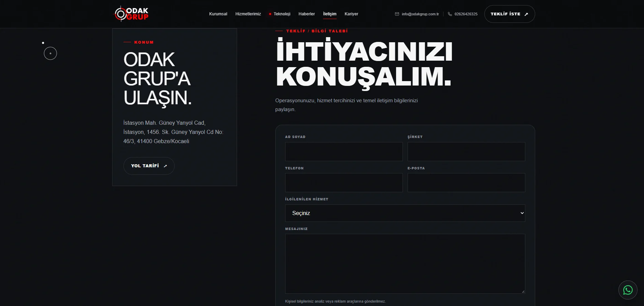Viewport: 644px width, 306px height.
Task: Open the İlgilenilen Hizmet dropdown
Action: pos(405,213)
